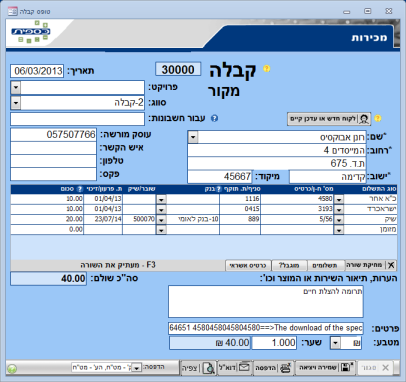Click the amount cell 20.00 in the שיק row
The height and width of the screenshot is (382, 406).
47,220
